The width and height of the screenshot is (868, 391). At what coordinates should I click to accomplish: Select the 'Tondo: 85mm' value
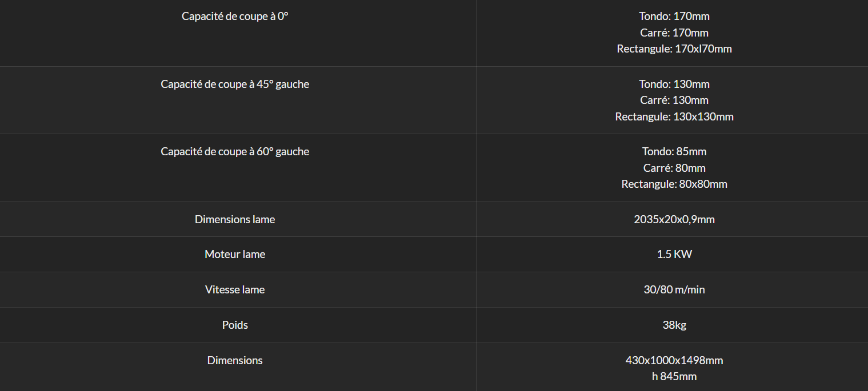click(x=674, y=151)
